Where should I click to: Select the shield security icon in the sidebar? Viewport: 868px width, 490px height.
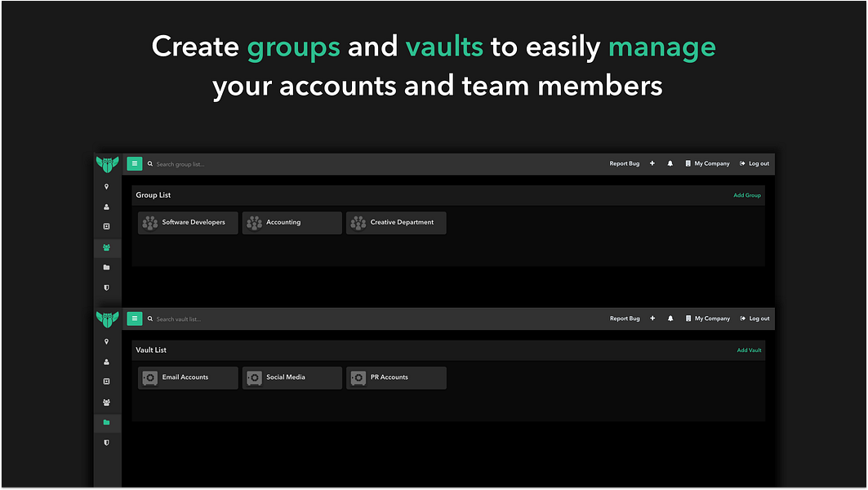(107, 287)
